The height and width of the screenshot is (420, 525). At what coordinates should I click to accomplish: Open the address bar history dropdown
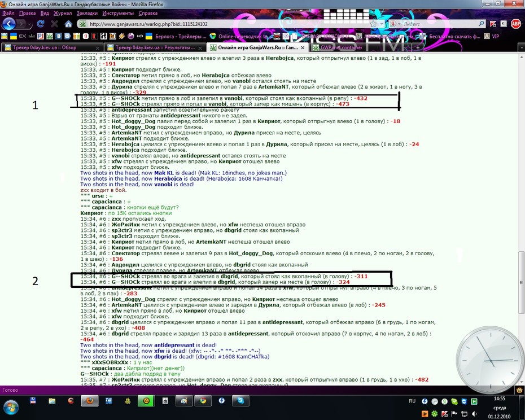point(382,24)
